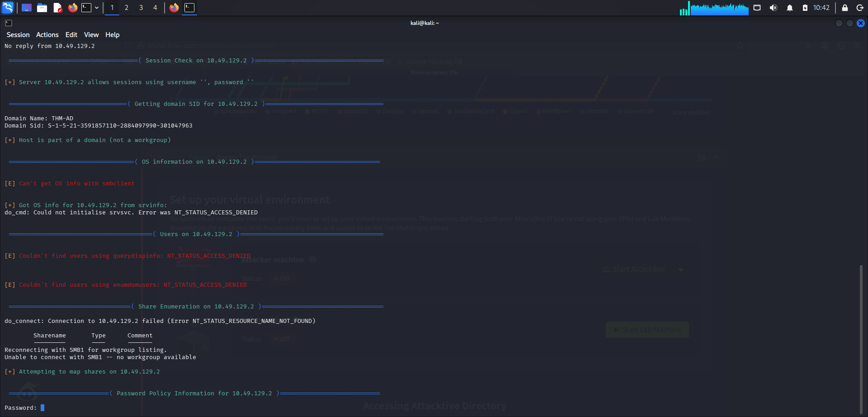Open the Kali applications menu
This screenshot has width=868, height=417.
pos(8,8)
